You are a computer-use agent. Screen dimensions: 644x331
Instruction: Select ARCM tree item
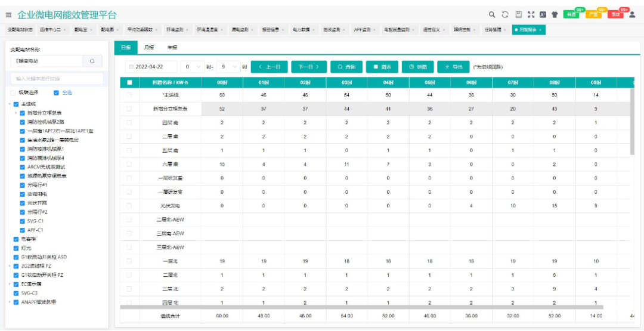tap(47, 167)
